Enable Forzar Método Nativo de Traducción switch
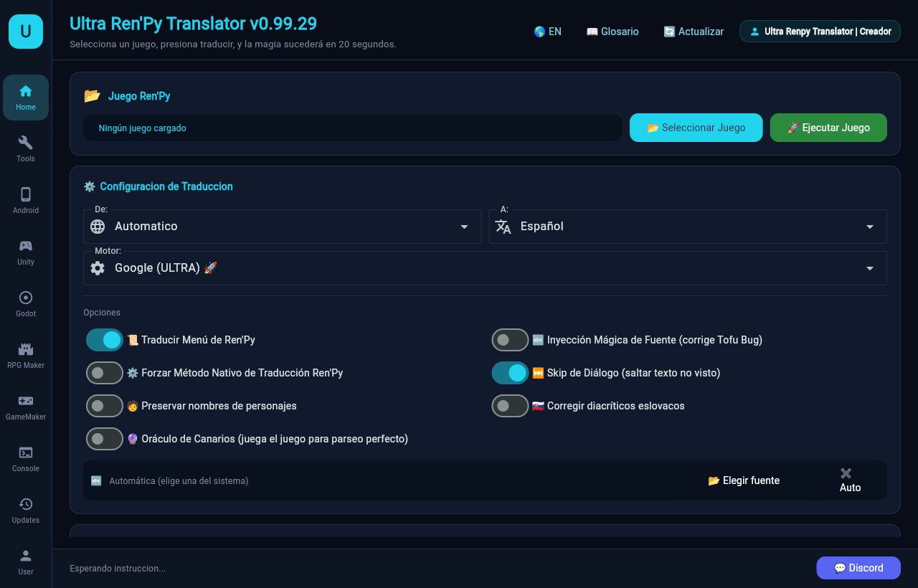Image resolution: width=918 pixels, height=588 pixels. [x=105, y=373]
